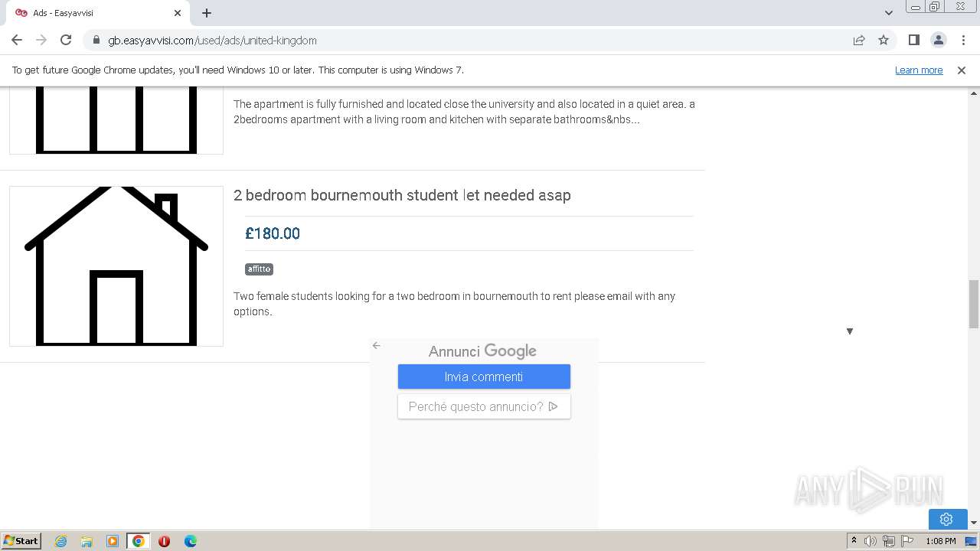The image size is (980, 551).
Task: Share this page icon
Action: click(x=859, y=40)
